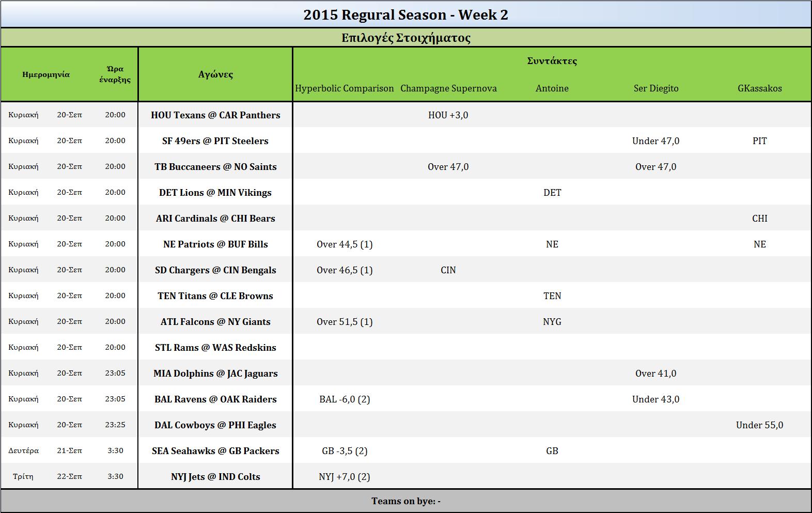Select the Over 41,0 pick cell
The height and width of the screenshot is (513, 812).
(656, 373)
